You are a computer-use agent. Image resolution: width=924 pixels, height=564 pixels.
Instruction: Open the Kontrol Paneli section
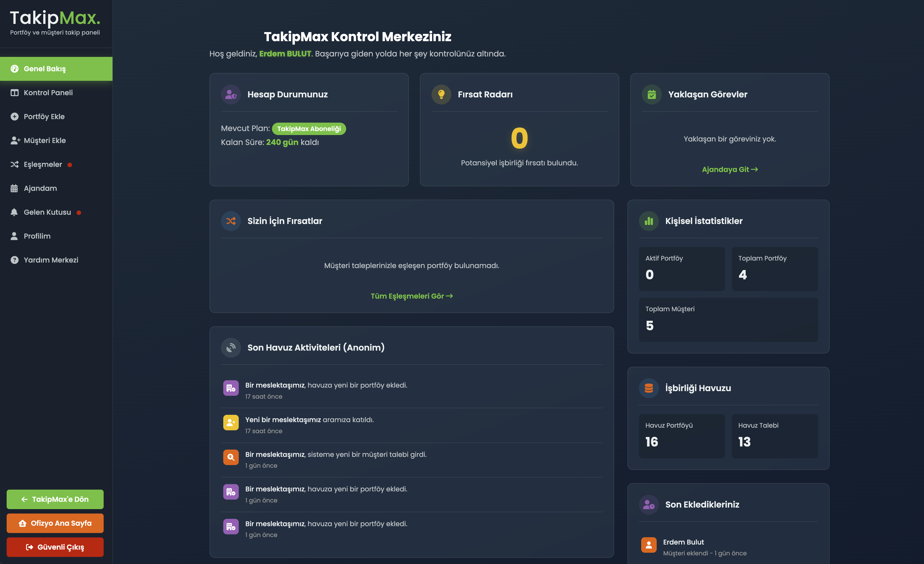48,93
